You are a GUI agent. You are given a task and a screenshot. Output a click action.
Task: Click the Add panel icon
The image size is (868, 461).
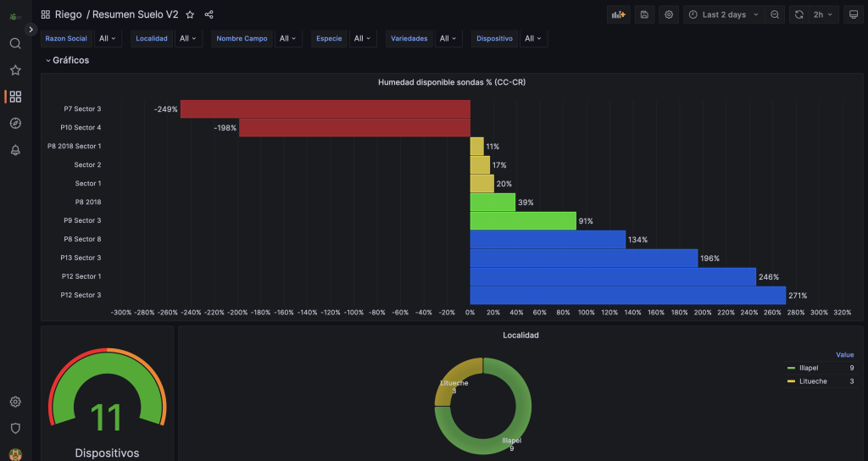[x=619, y=14]
